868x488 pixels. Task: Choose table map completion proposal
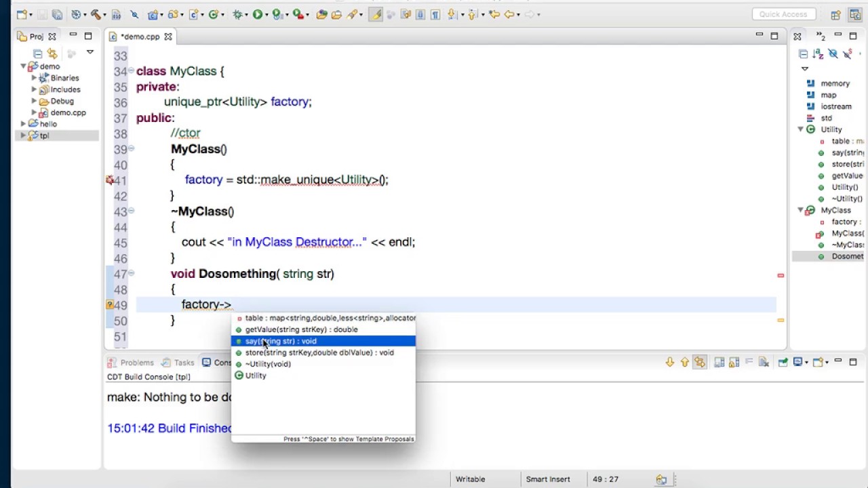(x=323, y=318)
